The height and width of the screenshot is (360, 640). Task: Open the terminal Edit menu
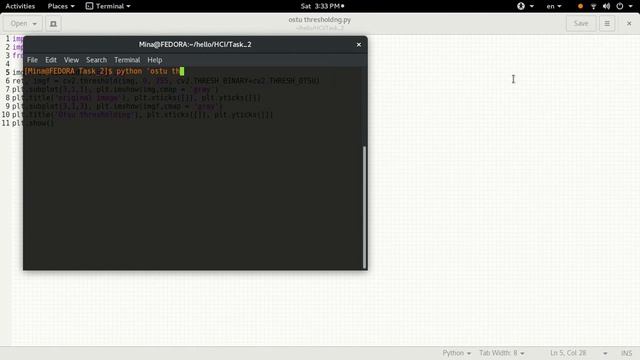tap(51, 60)
